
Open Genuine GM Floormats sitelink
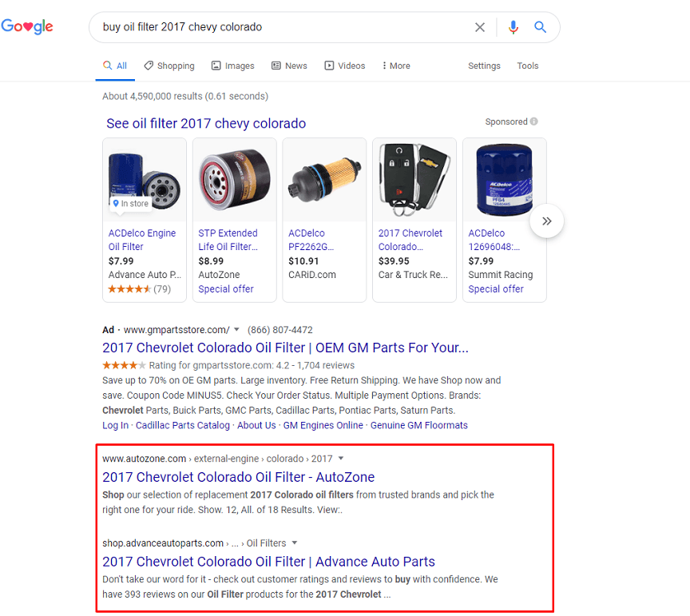point(419,425)
